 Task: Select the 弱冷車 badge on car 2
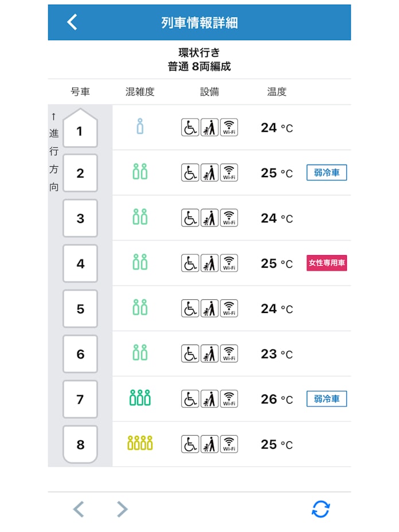327,173
